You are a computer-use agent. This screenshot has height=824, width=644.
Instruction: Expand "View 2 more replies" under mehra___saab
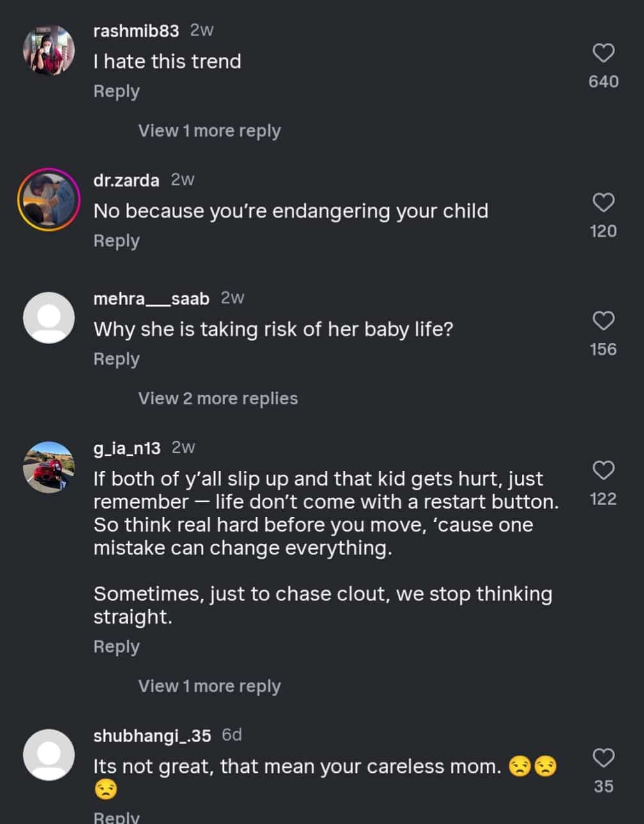click(217, 399)
